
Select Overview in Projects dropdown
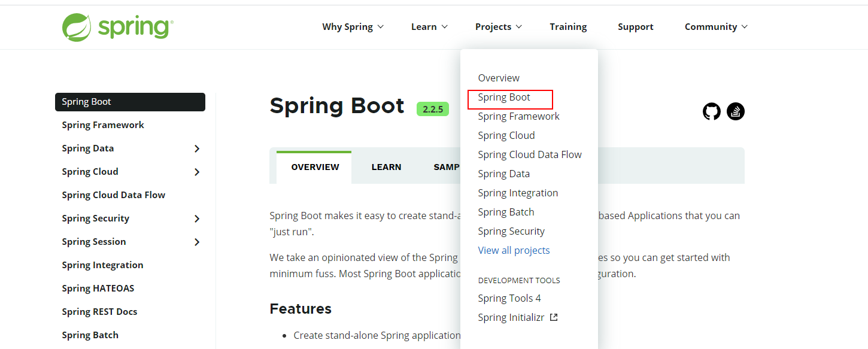[499, 78]
